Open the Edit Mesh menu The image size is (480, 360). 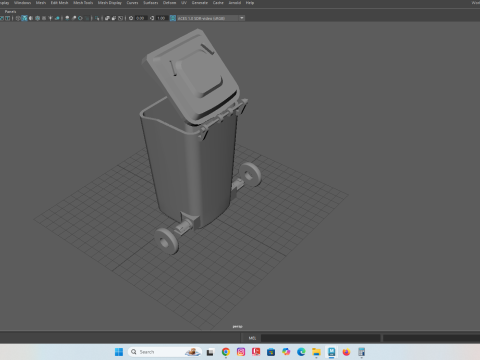click(x=59, y=3)
